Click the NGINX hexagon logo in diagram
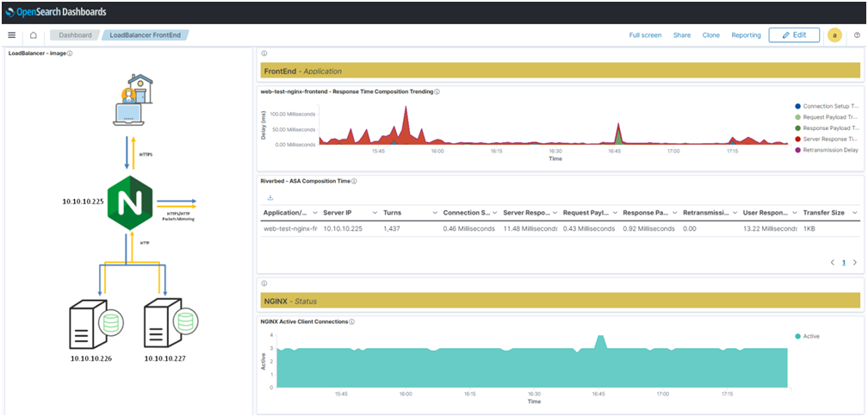 [x=129, y=202]
